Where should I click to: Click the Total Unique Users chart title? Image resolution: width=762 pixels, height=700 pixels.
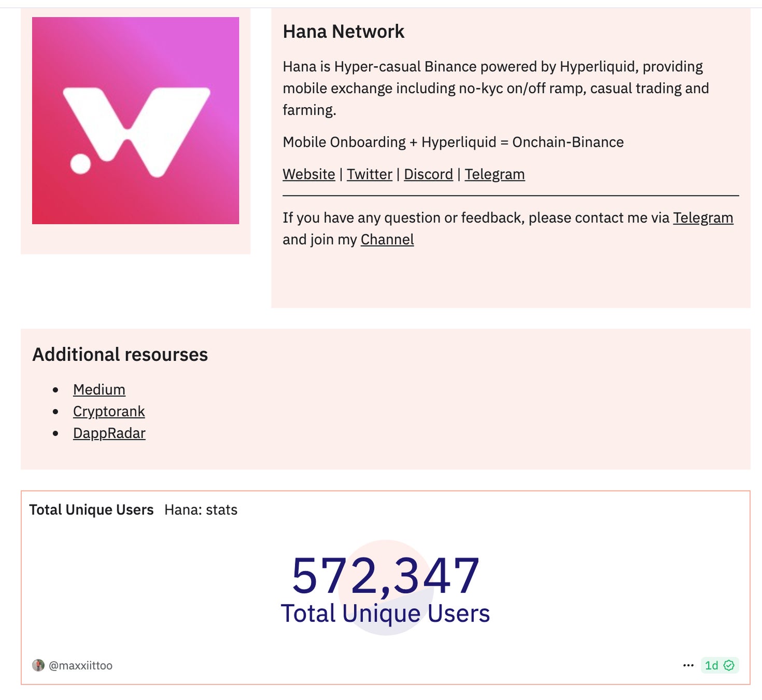(91, 510)
